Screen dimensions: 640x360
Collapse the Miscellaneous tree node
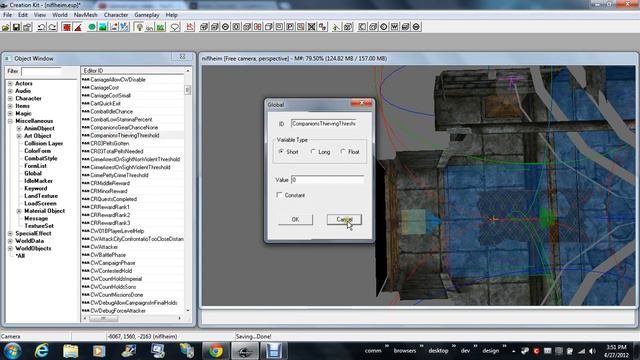[x=10, y=121]
